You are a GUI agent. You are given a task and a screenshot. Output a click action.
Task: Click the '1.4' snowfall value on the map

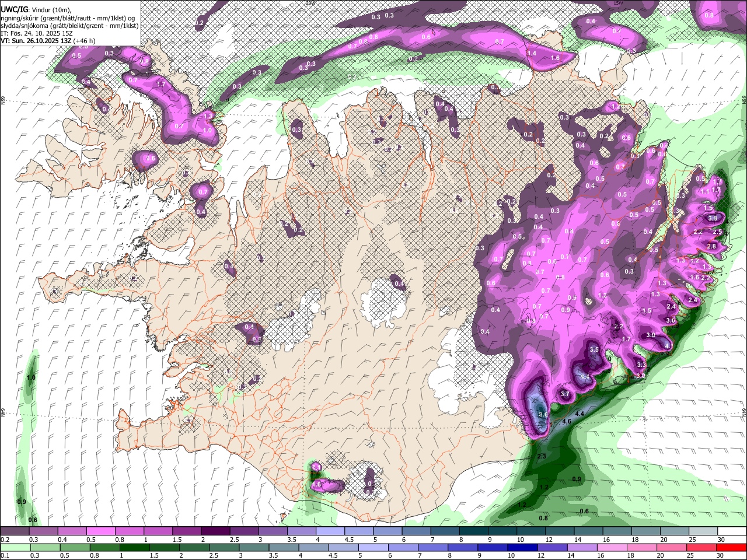coord(532,53)
